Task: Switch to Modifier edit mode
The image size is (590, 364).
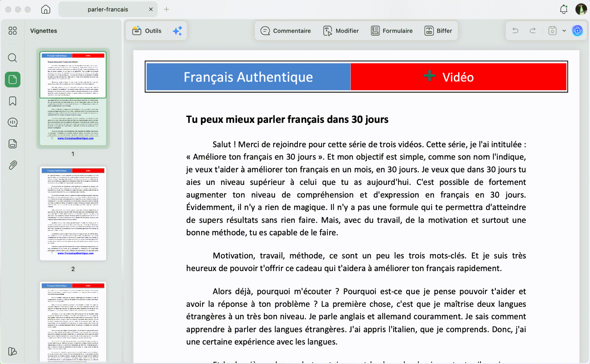Action: click(341, 31)
